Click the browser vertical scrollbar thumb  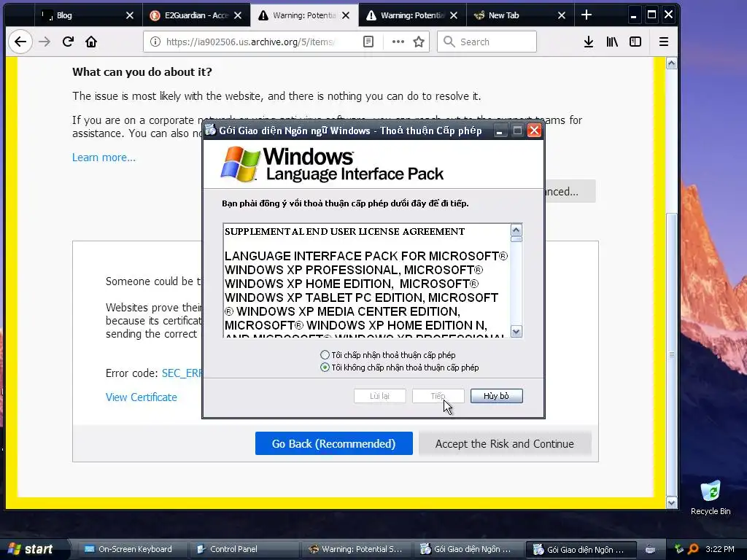coord(671,354)
